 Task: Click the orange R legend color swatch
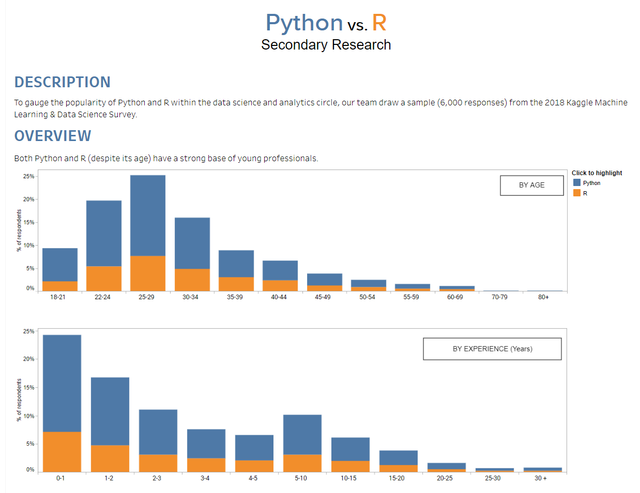[576, 193]
